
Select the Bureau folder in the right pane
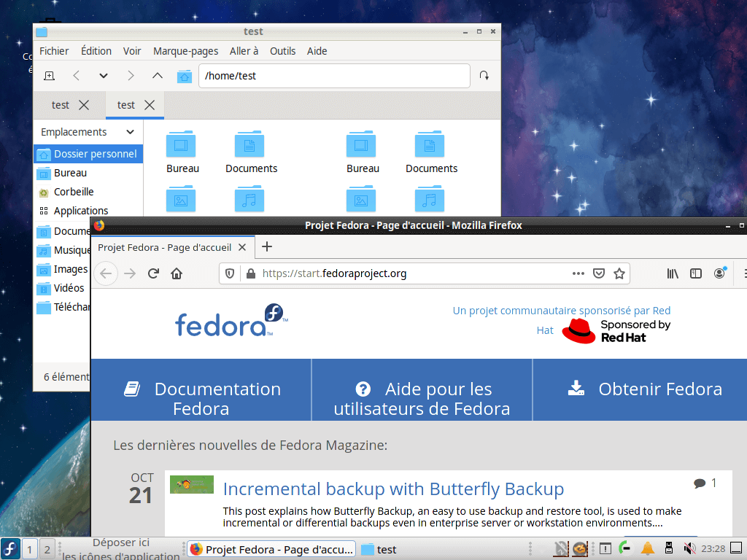tap(363, 152)
